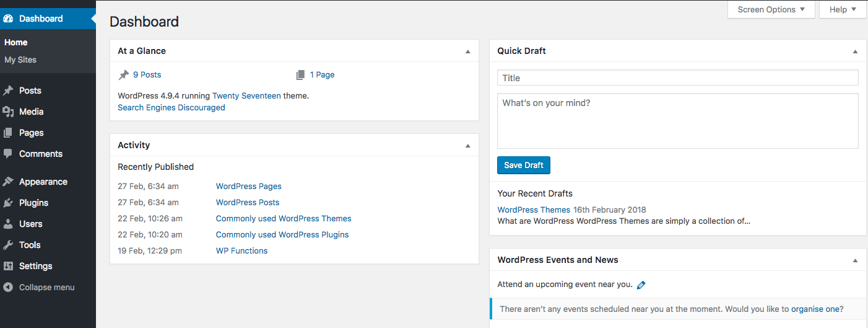This screenshot has width=868, height=328.
Task: Collapse the WordPress Events and News panel
Action: 856,260
